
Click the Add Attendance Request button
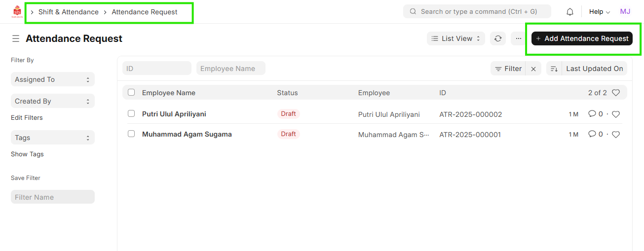click(582, 38)
